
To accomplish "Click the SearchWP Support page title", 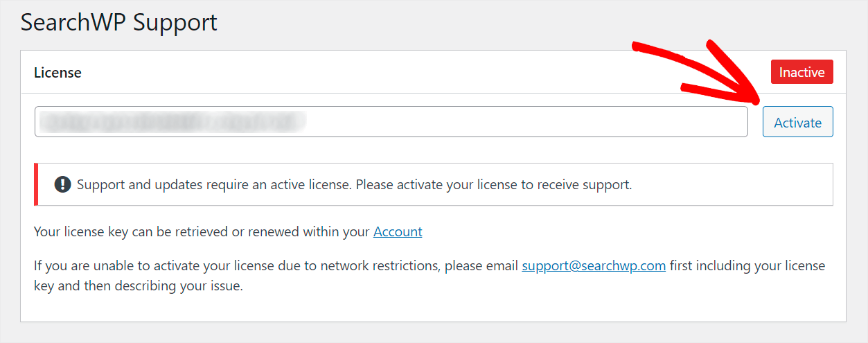I will point(118,22).
